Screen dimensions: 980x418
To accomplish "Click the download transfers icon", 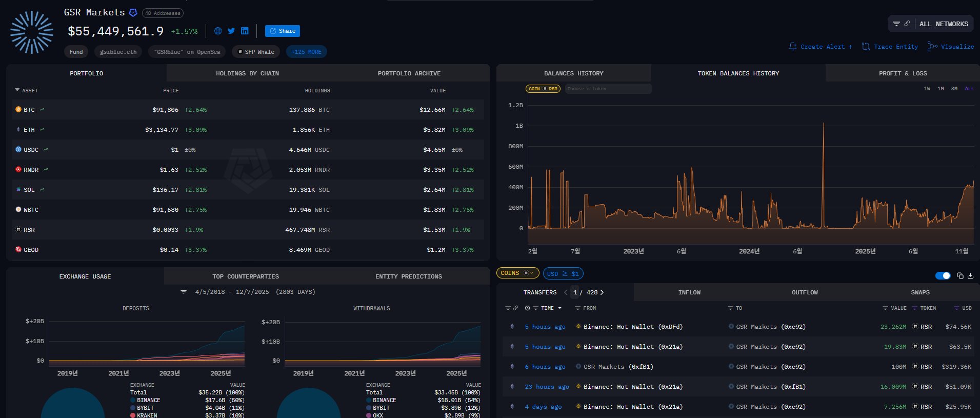I will point(970,276).
